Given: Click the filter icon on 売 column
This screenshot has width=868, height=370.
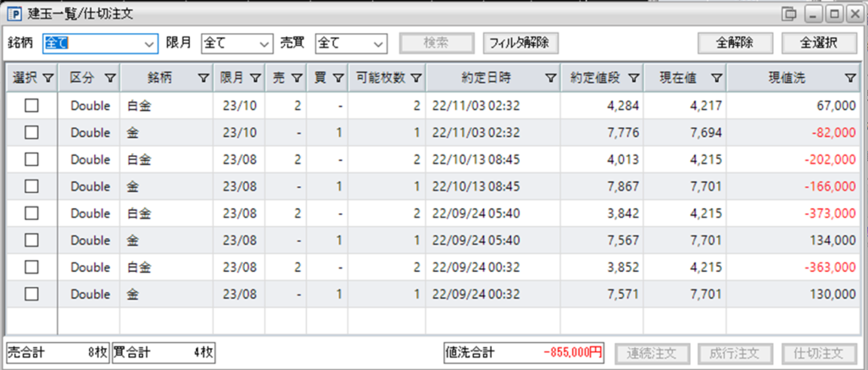Looking at the screenshot, I should pyautogui.click(x=296, y=79).
